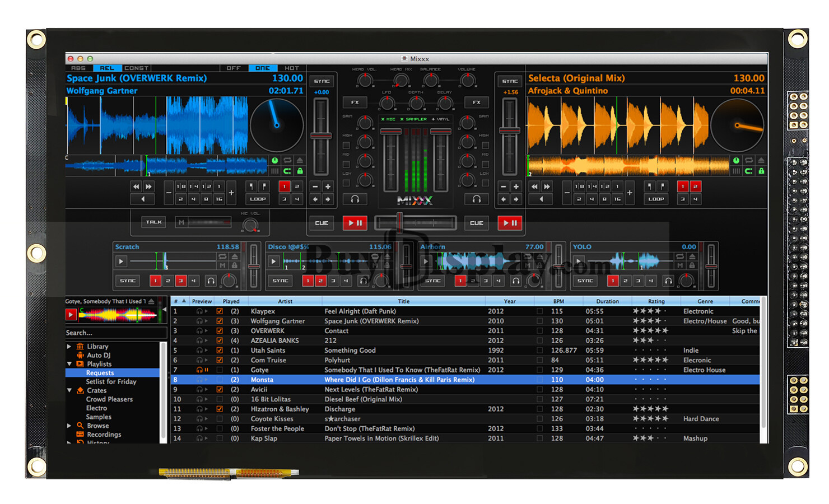Click the TALK microphone button
Image resolution: width=829 pixels, height=504 pixels.
(154, 222)
